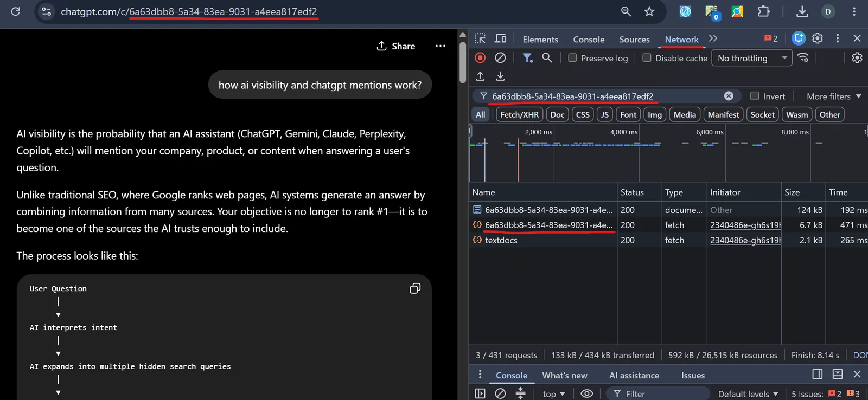This screenshot has height=400, width=868.
Task: Clear the network log
Action: 500,57
